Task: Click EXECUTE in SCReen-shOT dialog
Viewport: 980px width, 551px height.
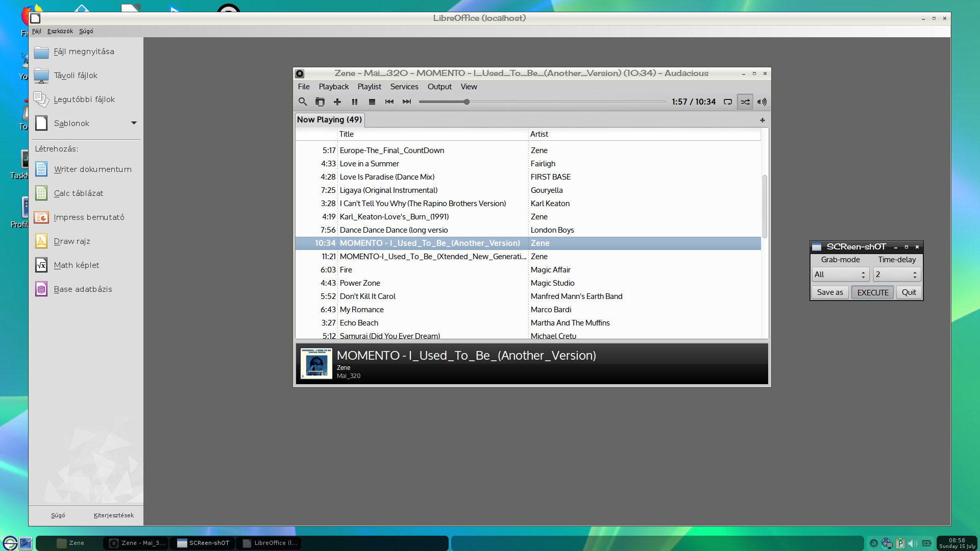Action: point(873,292)
